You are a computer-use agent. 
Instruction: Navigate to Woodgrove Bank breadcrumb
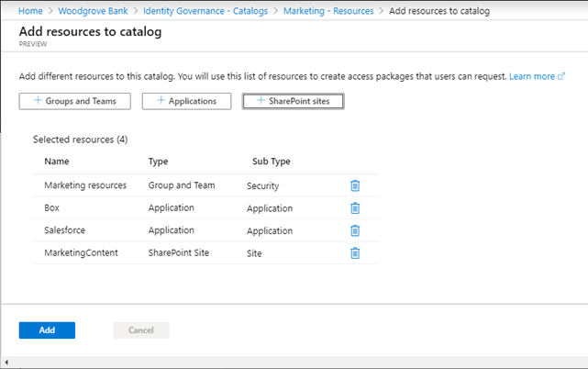click(94, 11)
